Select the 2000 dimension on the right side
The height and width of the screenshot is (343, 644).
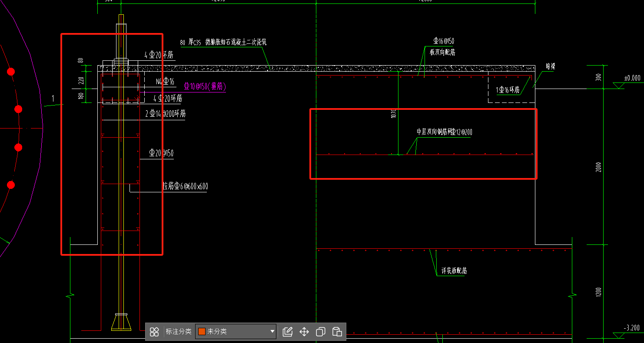(598, 167)
